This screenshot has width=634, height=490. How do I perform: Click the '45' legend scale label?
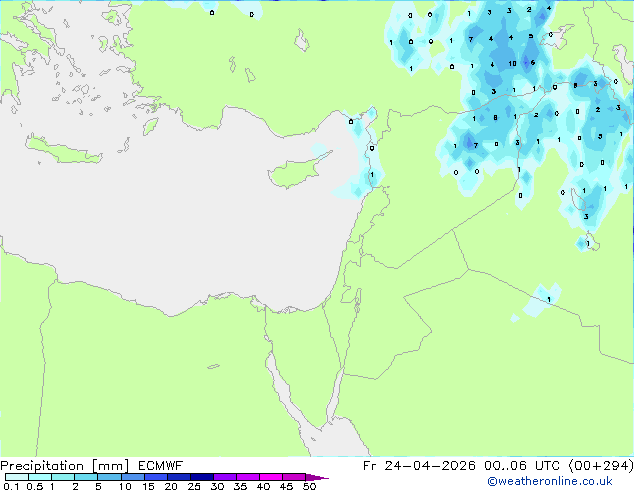[x=286, y=486]
